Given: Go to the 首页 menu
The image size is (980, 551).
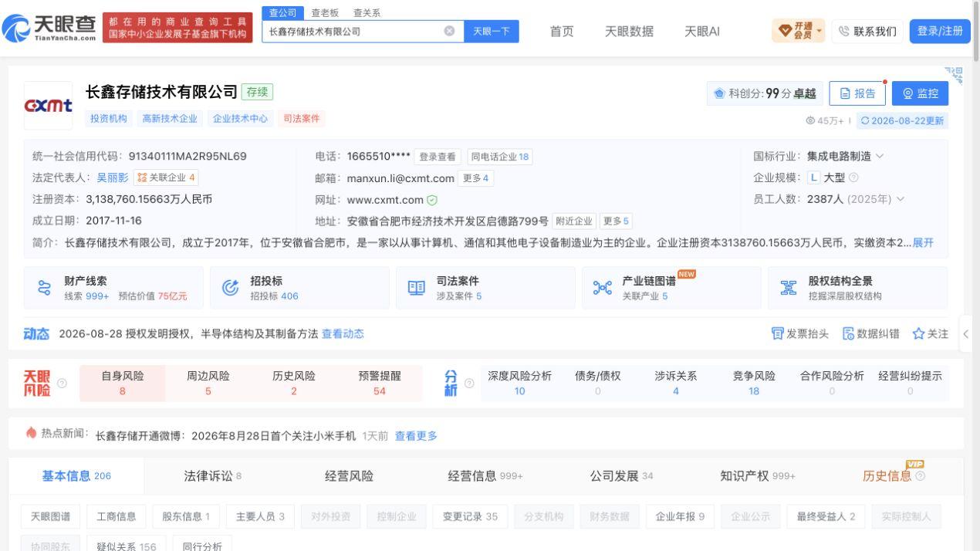Looking at the screenshot, I should [562, 31].
